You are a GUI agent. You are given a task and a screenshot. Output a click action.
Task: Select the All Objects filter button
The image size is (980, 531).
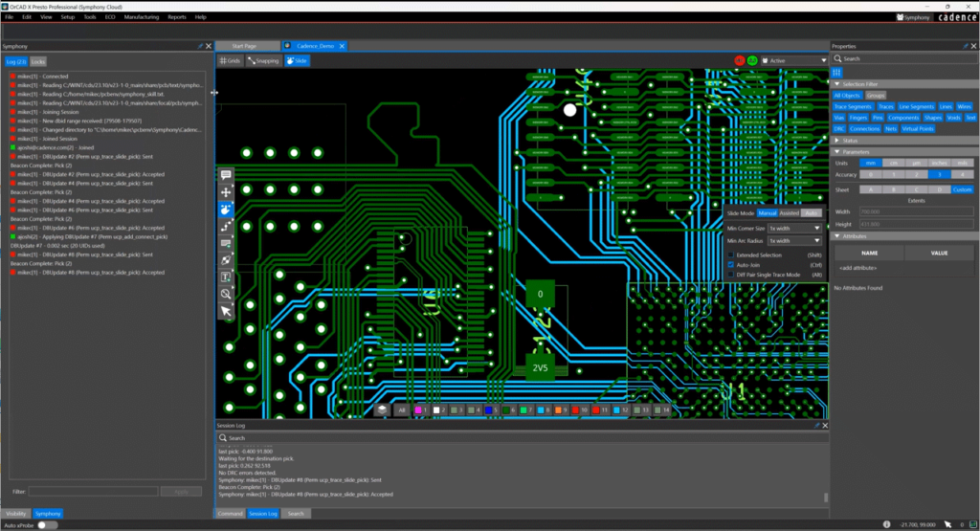(x=847, y=96)
